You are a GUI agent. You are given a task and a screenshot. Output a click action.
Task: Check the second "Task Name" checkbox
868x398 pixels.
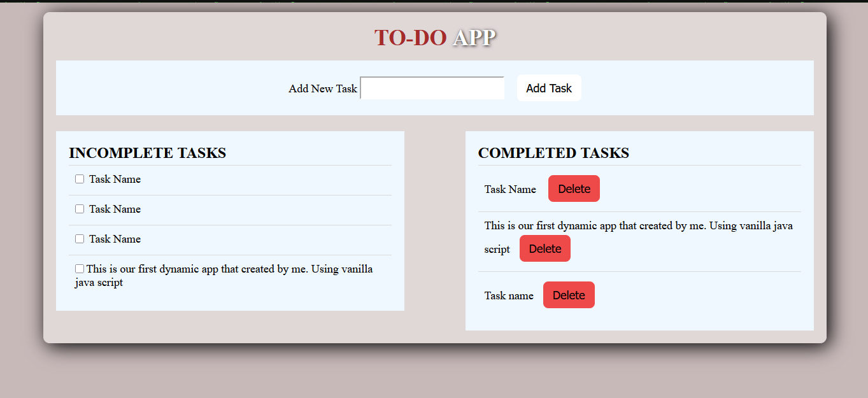[79, 208]
